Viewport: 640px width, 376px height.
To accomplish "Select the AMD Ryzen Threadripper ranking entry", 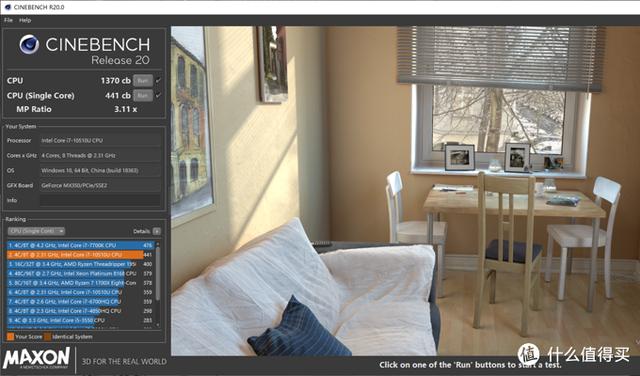I will click(x=80, y=264).
